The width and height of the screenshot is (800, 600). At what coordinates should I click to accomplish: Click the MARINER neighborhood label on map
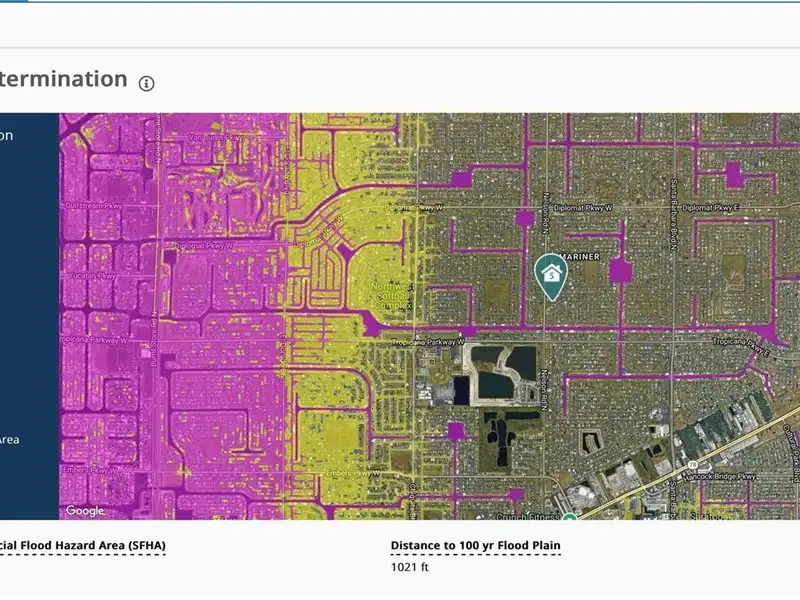(580, 256)
